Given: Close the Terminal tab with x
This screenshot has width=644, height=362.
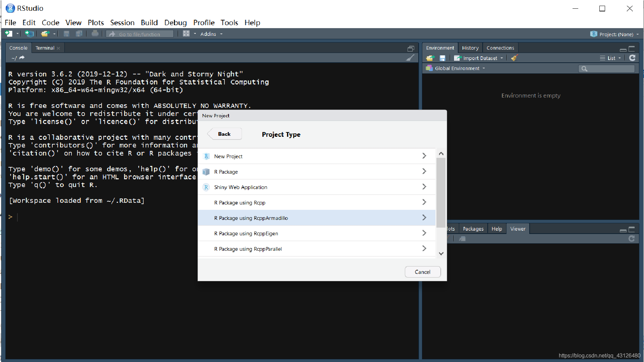Looking at the screenshot, I should click(58, 48).
